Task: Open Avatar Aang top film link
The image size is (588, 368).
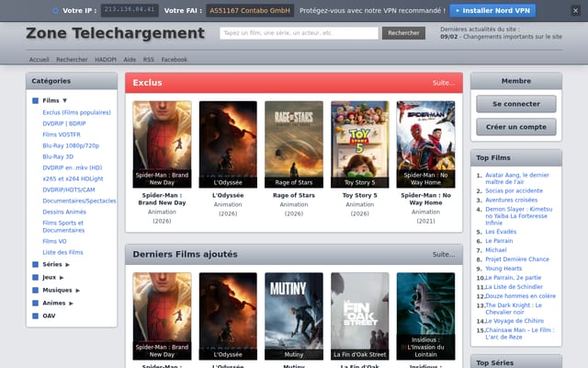Action: click(x=517, y=178)
